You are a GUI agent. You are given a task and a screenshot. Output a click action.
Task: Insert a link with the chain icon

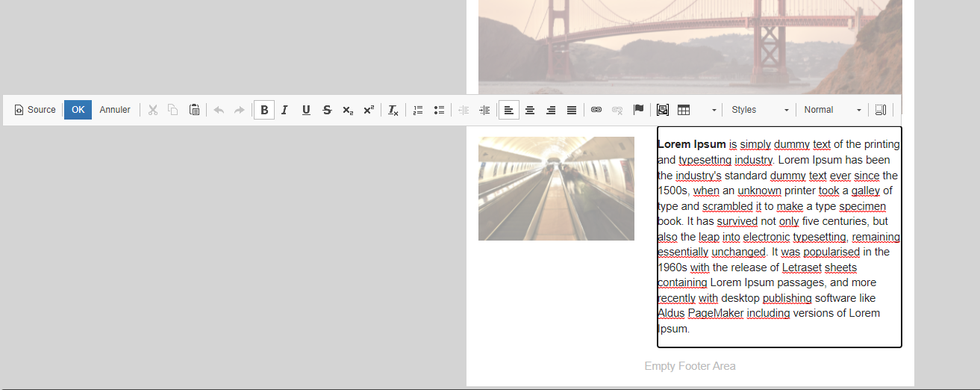coord(596,110)
